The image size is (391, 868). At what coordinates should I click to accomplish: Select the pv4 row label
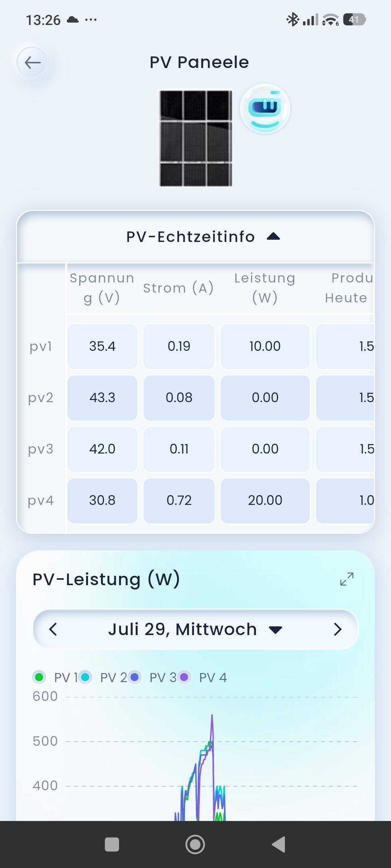[x=41, y=501]
